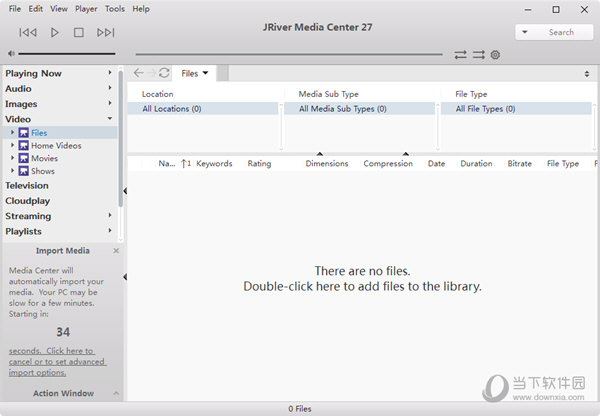Sort by the Compression column
Image resolution: width=600 pixels, height=416 pixels.
tap(388, 164)
